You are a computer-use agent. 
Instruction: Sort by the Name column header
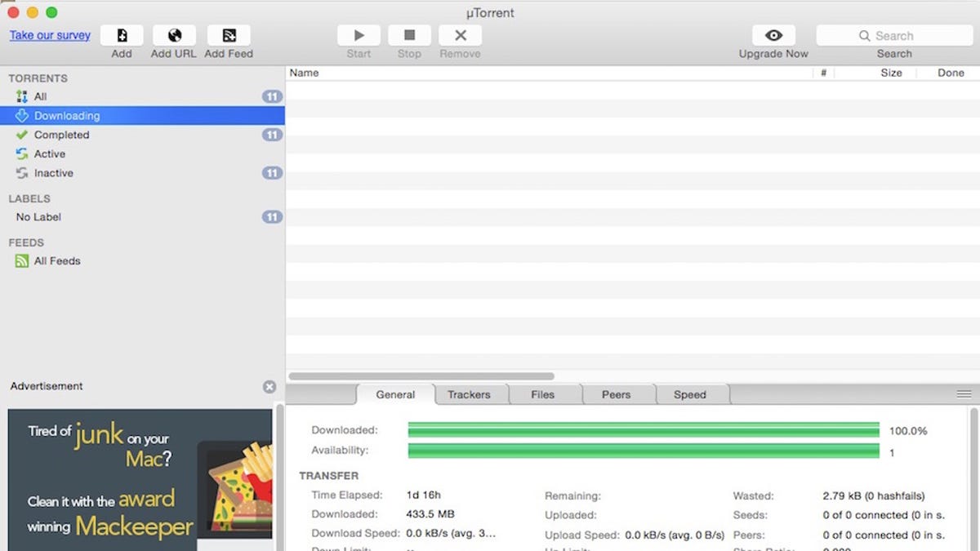coord(550,73)
